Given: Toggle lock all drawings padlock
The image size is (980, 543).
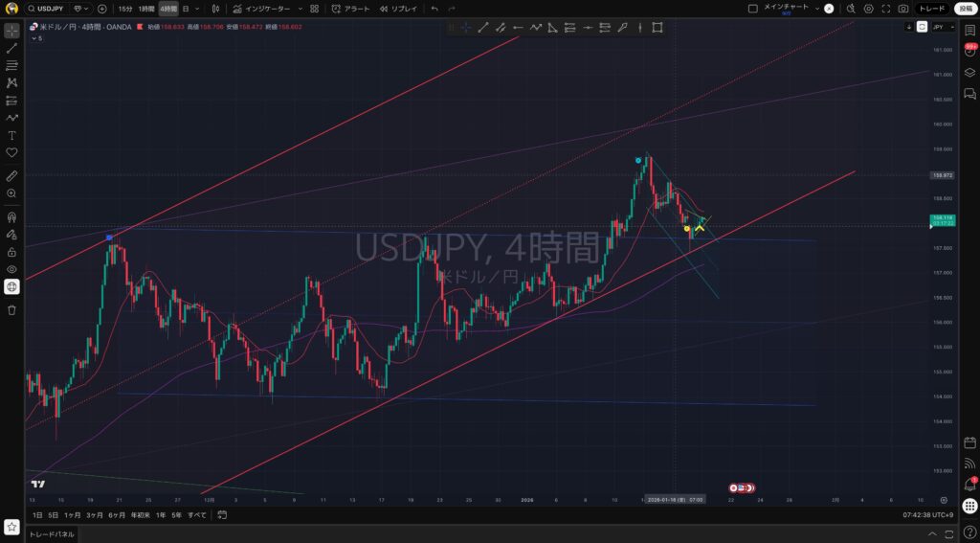Looking at the screenshot, I should pos(11,252).
